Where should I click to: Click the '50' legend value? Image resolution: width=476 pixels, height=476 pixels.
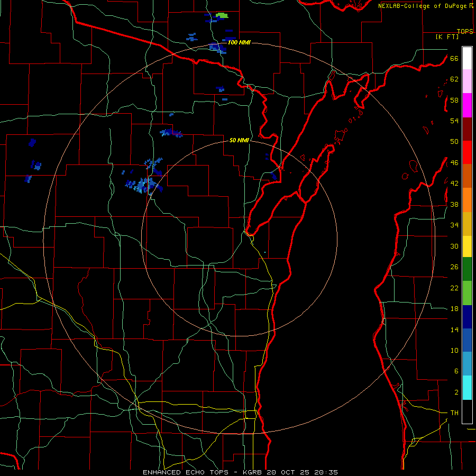(x=454, y=142)
